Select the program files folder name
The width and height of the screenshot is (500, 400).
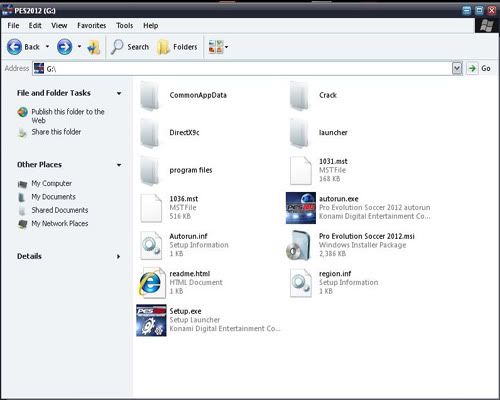191,170
